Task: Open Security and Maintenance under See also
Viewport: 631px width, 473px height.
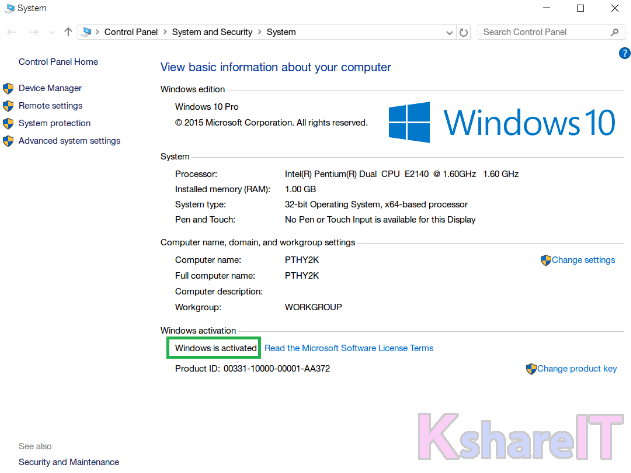Action: pyautogui.click(x=68, y=462)
